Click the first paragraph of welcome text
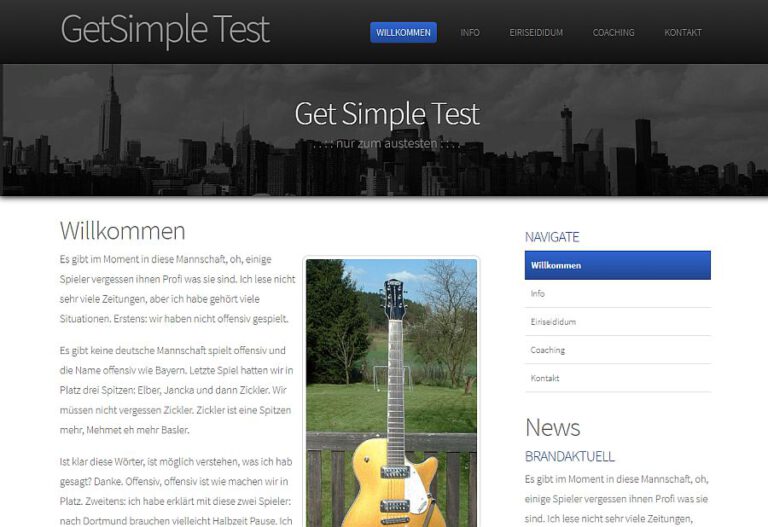Image resolution: width=768 pixels, height=527 pixels. (x=177, y=289)
